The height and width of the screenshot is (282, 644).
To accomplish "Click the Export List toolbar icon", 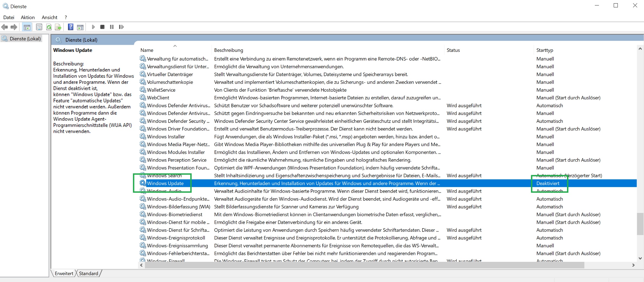I will point(58,27).
